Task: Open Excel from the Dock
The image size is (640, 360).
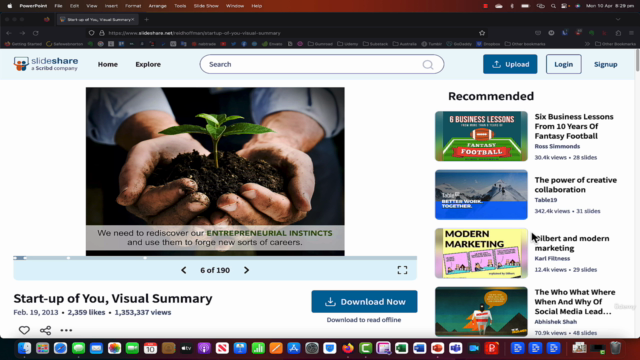Action: pos(402,348)
